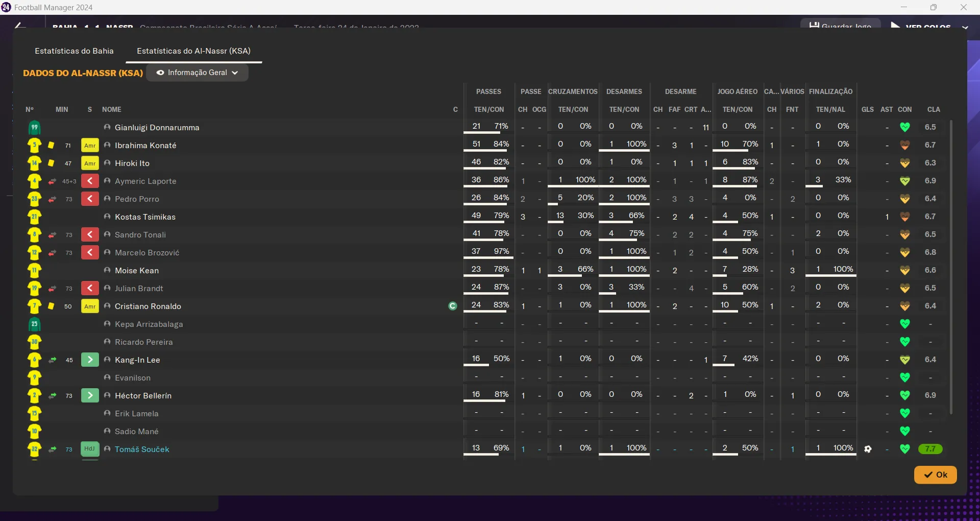Click the FINALIZAÇÃO column group header
980x521 pixels.
(x=830, y=92)
